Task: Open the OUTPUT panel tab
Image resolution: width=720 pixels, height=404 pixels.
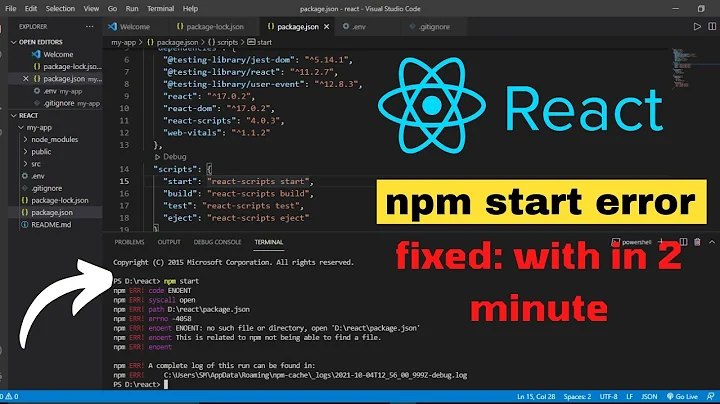Action: tap(169, 242)
